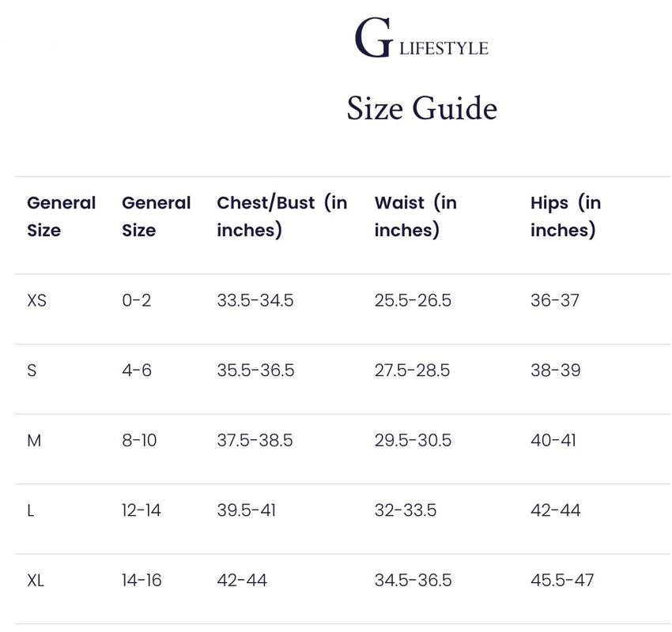Click the G Lifestyle logo
This screenshot has height=632, width=672.
click(x=421, y=39)
